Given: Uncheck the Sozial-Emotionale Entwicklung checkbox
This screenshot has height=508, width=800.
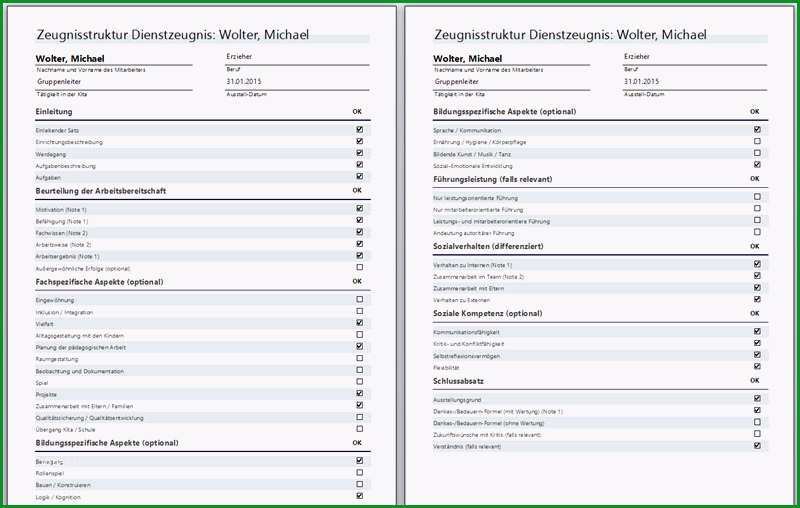Looking at the screenshot, I should 757,165.
